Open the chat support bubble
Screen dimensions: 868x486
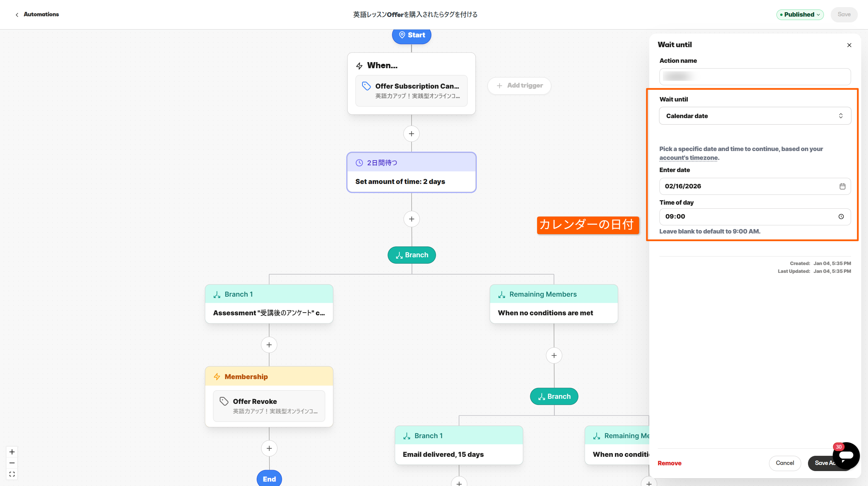[847, 456]
